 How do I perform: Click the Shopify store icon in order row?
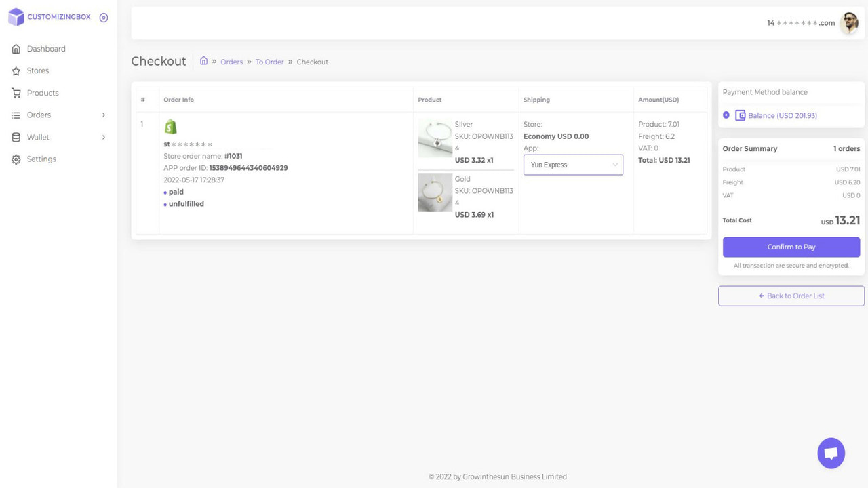[x=170, y=125]
